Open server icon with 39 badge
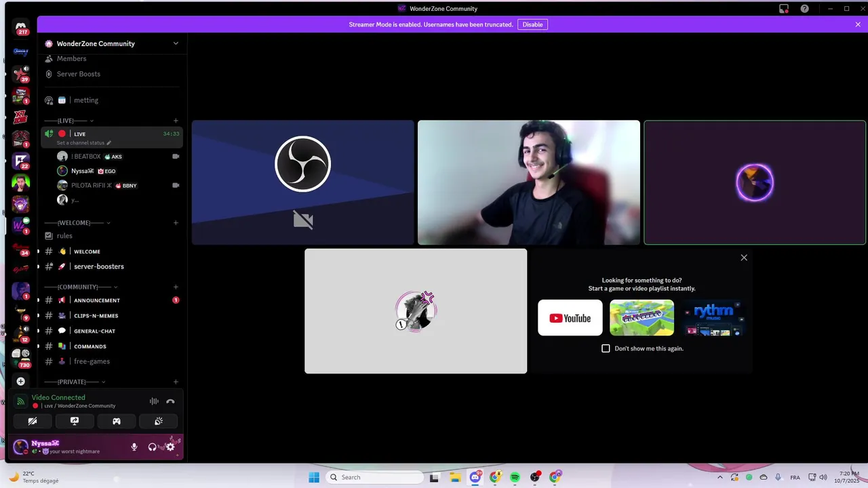The image size is (868, 488). (21, 73)
